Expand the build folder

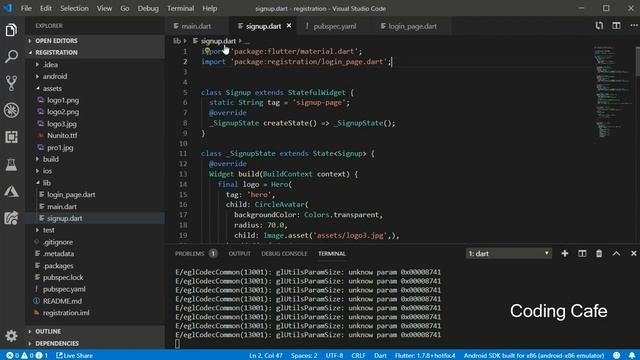pyautogui.click(x=51, y=159)
